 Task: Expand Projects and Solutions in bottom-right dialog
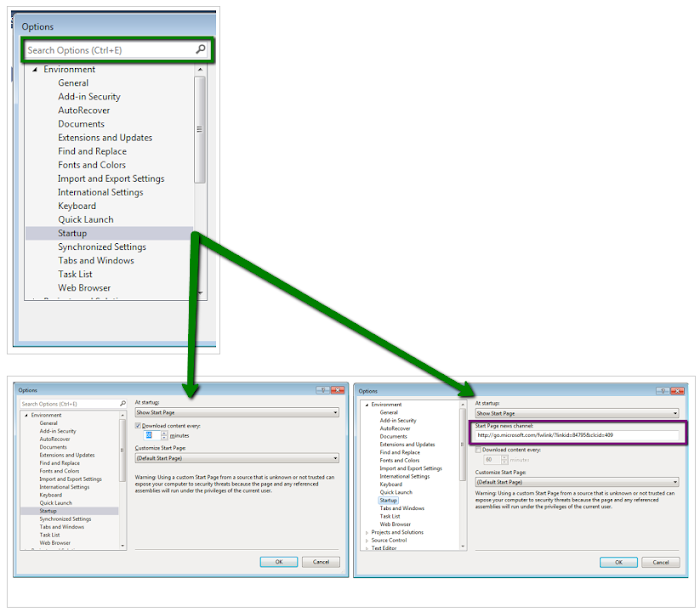367,533
